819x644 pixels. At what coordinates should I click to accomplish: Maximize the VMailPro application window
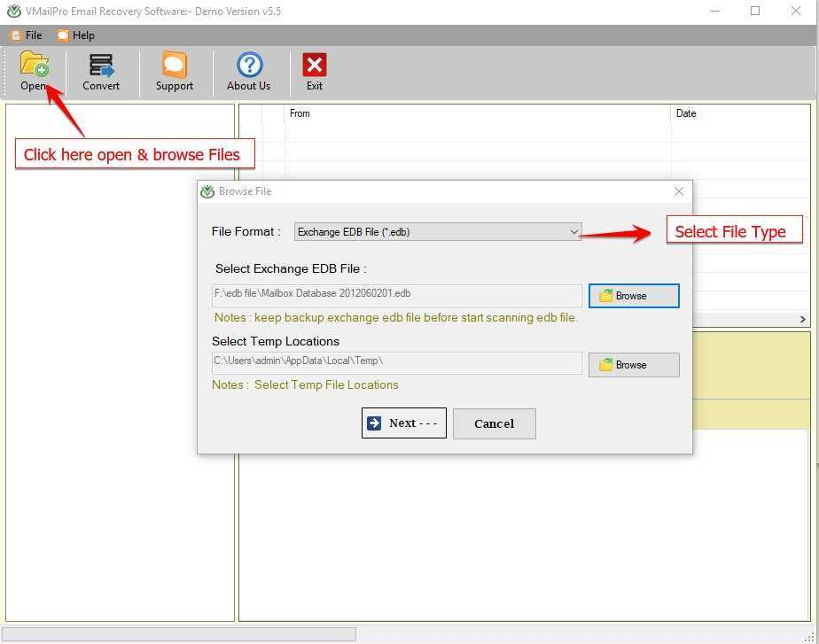(755, 12)
